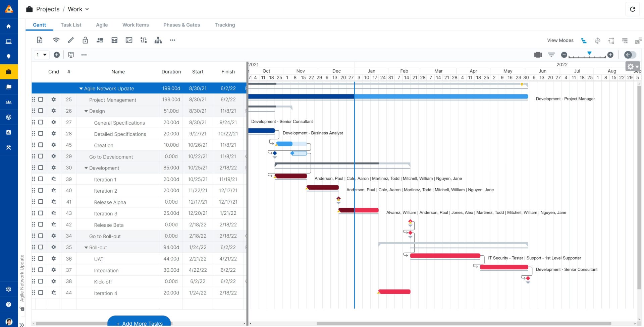
Task: Select the checkbox for Iteration 1 row
Action: click(x=41, y=179)
